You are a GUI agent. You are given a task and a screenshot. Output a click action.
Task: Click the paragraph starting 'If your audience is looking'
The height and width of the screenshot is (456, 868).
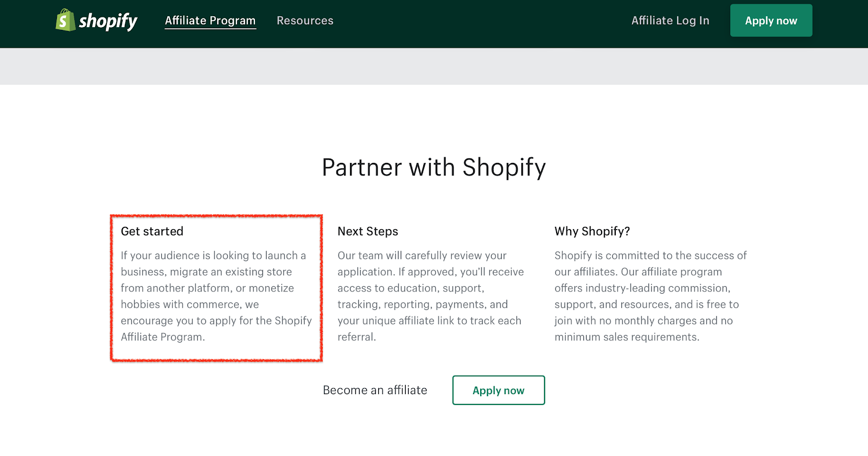click(x=216, y=296)
